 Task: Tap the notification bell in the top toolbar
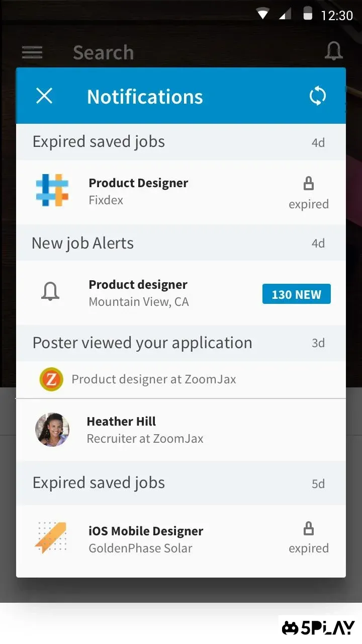333,50
